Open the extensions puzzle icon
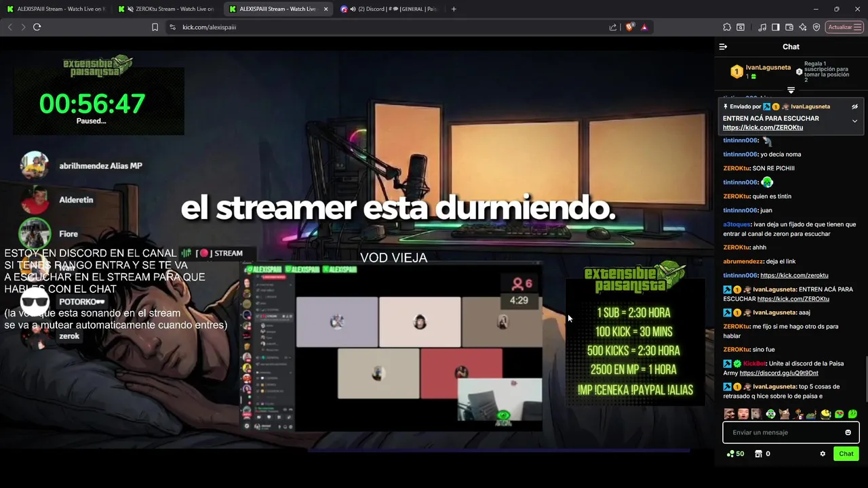This screenshot has width=868, height=488. click(727, 27)
